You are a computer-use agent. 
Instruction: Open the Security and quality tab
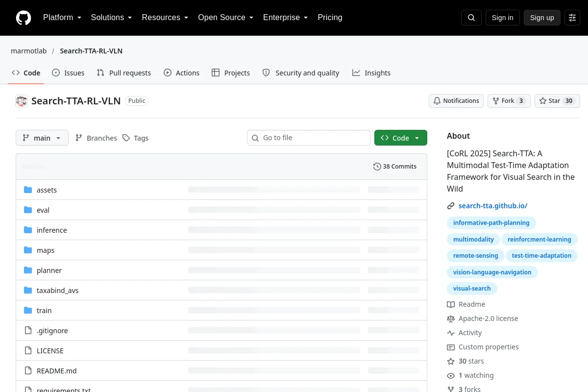(x=301, y=73)
